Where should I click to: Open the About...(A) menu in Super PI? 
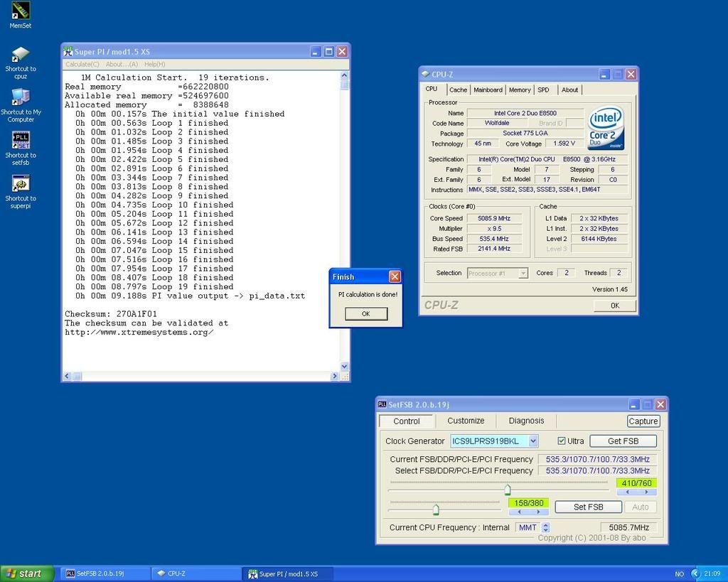coord(122,64)
